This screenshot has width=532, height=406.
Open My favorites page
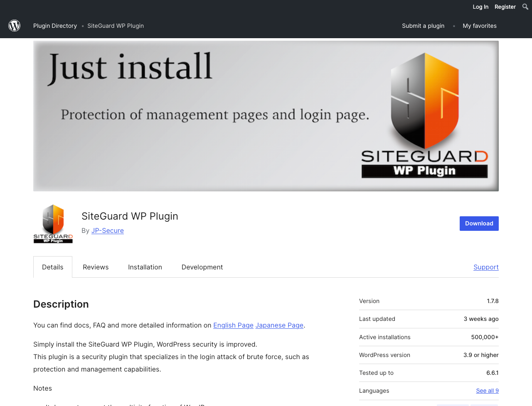(x=480, y=26)
